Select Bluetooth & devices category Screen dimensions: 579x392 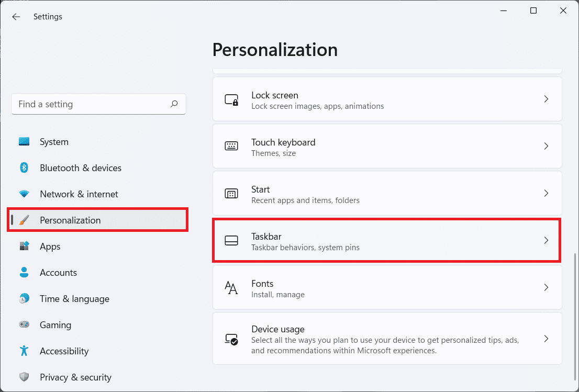pos(98,167)
